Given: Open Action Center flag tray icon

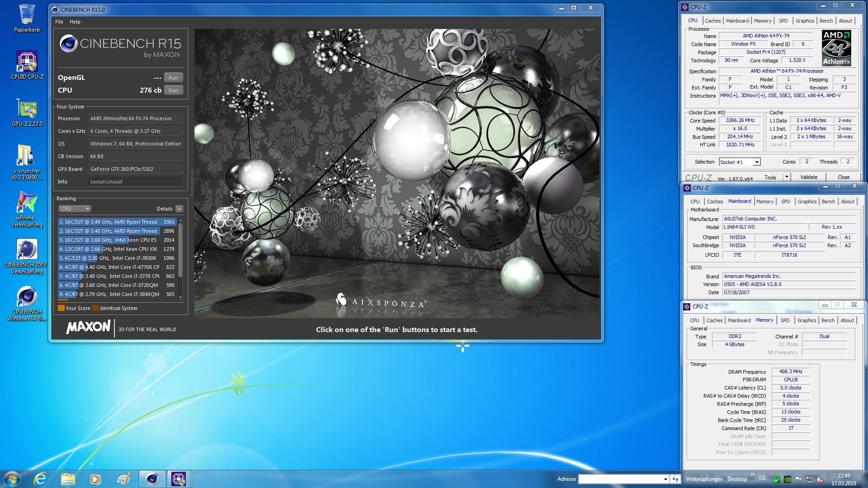Looking at the screenshot, I should [798, 479].
